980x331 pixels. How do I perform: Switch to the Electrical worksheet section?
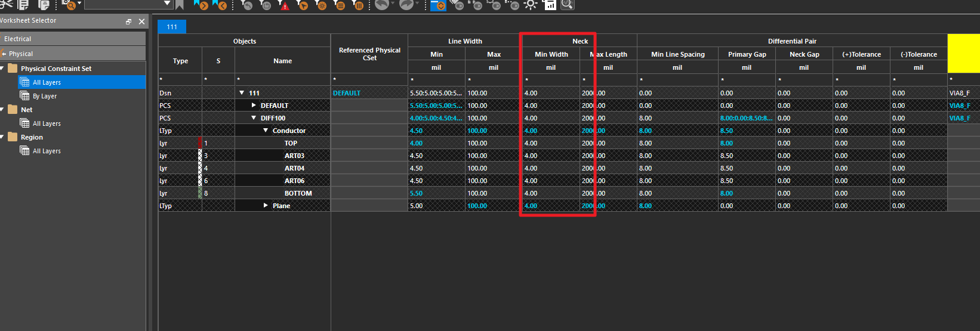click(73, 39)
